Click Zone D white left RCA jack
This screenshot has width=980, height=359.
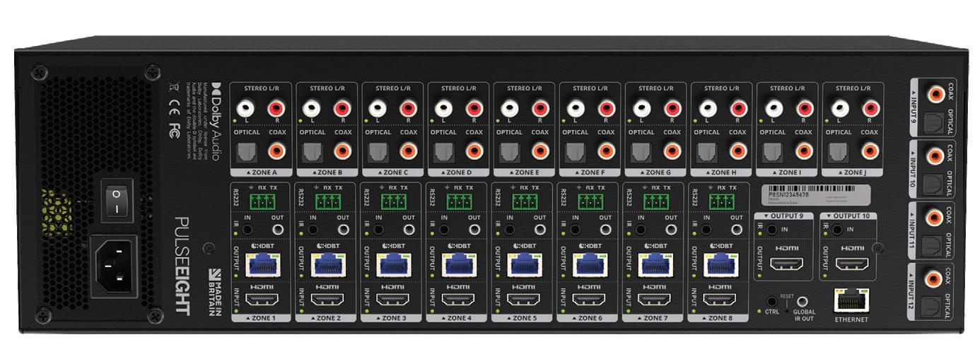coord(444,109)
